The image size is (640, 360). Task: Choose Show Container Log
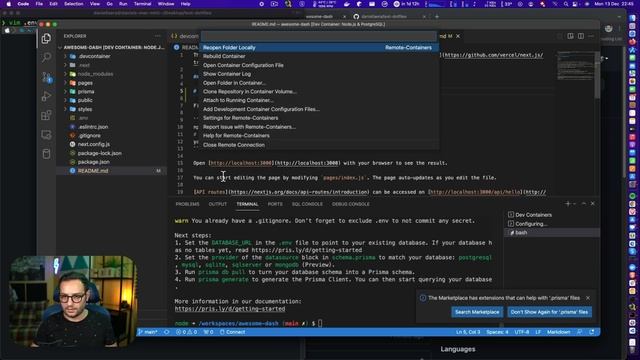[x=319, y=74]
